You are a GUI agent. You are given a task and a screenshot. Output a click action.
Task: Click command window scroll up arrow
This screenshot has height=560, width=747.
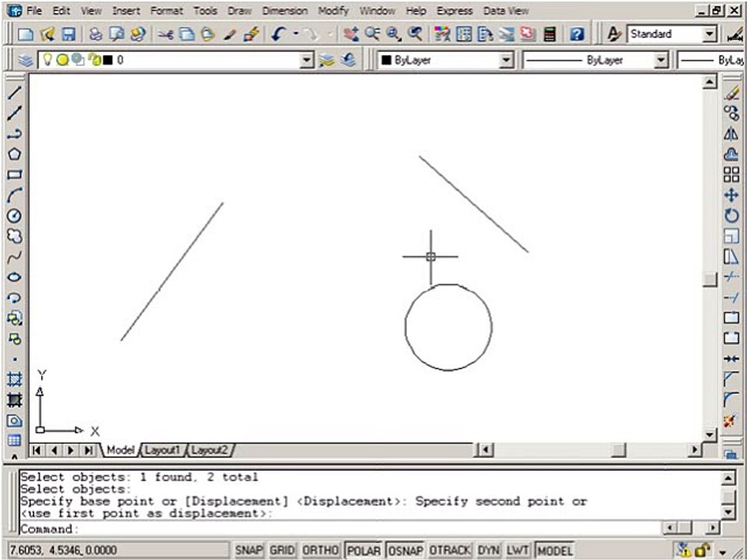[728, 478]
